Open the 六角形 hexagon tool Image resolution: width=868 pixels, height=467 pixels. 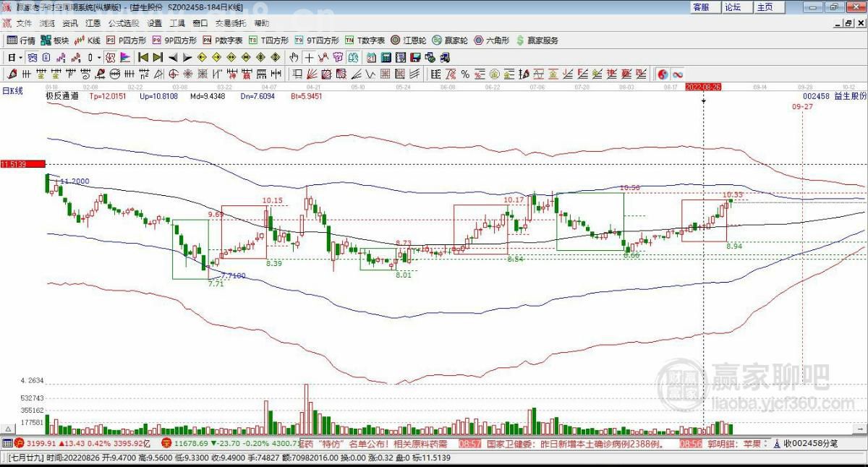491,40
